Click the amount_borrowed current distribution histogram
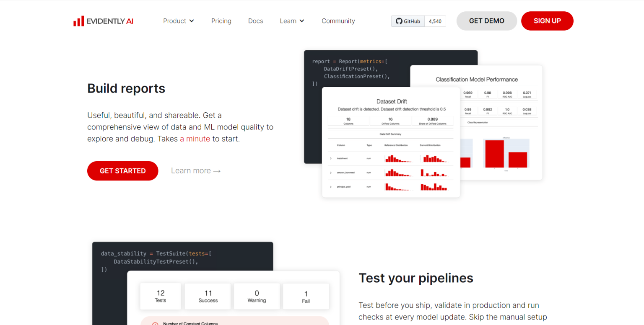Viewport: 644px width, 325px height. (x=434, y=173)
